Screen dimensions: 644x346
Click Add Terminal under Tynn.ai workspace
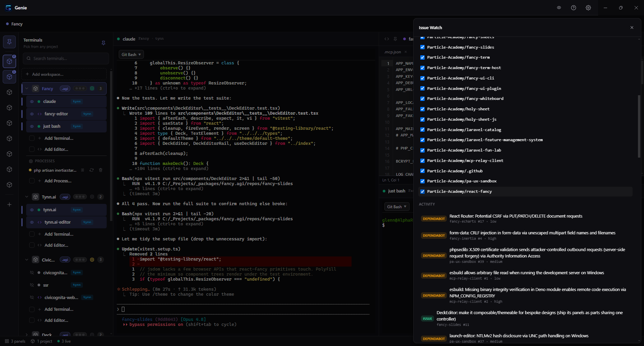pos(59,234)
